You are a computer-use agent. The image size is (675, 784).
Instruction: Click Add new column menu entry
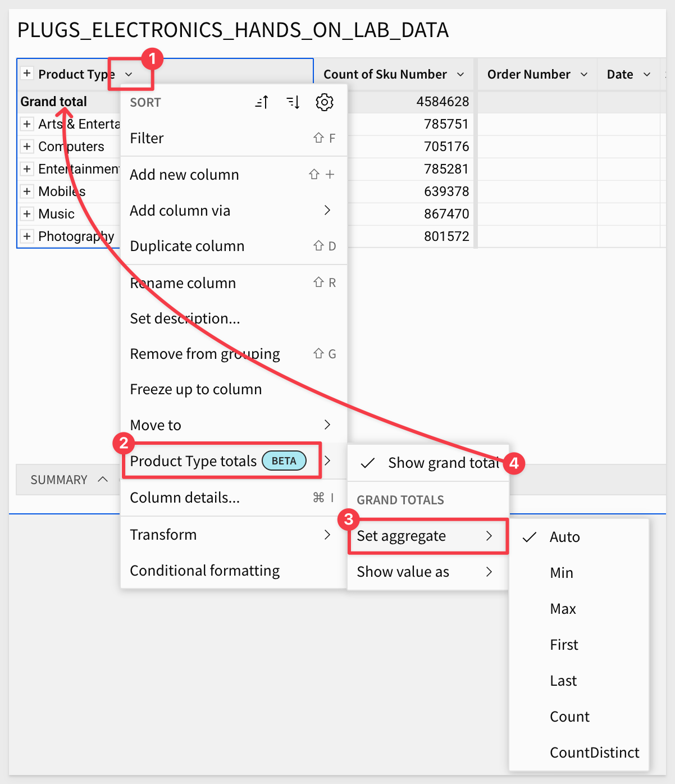184,175
